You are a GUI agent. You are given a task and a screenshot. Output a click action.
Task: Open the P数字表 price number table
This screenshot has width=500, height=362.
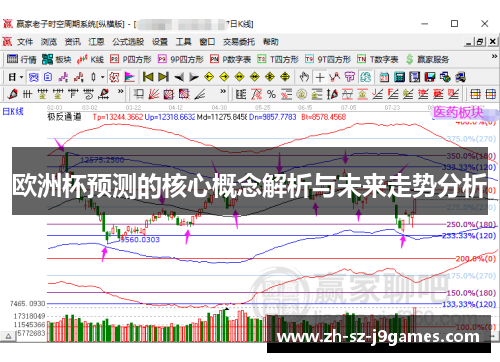[230, 59]
